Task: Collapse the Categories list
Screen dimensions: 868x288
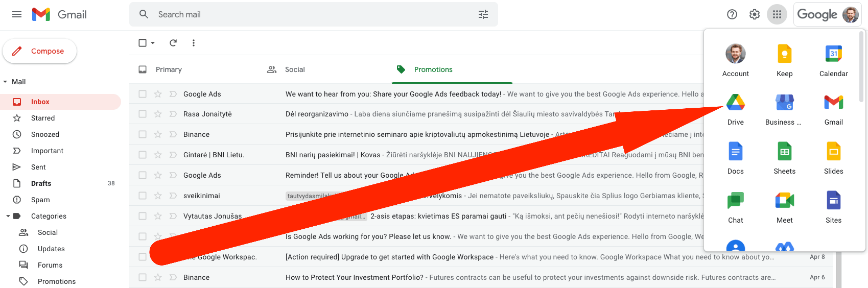Action: tap(8, 216)
